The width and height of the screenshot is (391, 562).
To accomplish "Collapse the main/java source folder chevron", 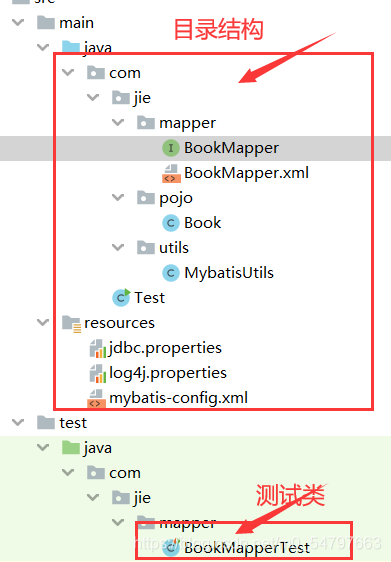I will tap(43, 47).
